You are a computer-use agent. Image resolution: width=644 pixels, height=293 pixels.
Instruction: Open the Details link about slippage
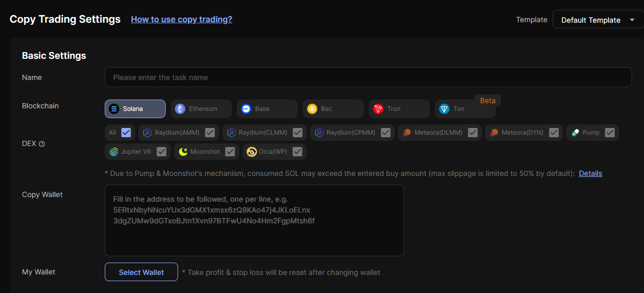pyautogui.click(x=590, y=173)
